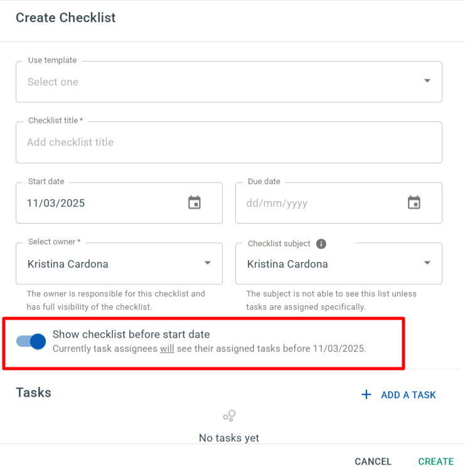
Task: Click the plus icon beside Add a Task
Action: [366, 395]
